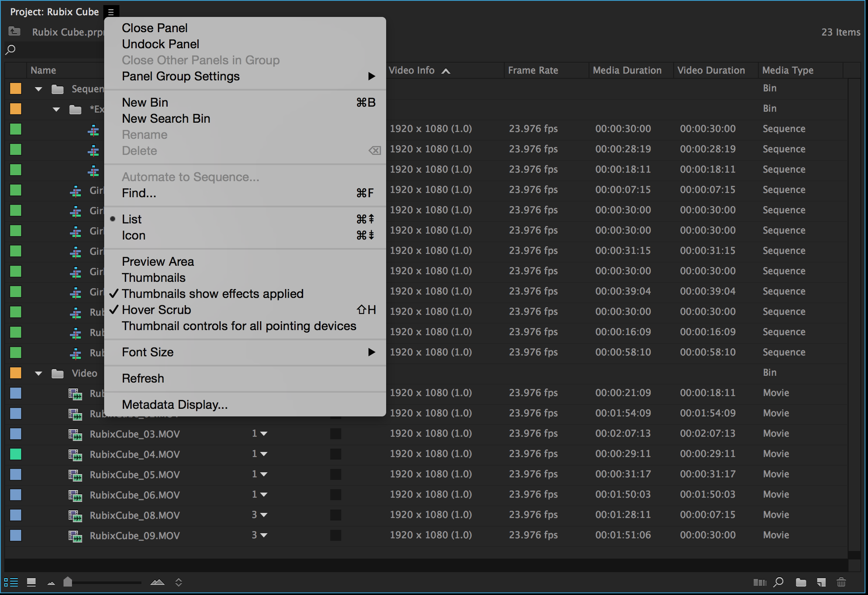Click the New Item icon

[821, 583]
